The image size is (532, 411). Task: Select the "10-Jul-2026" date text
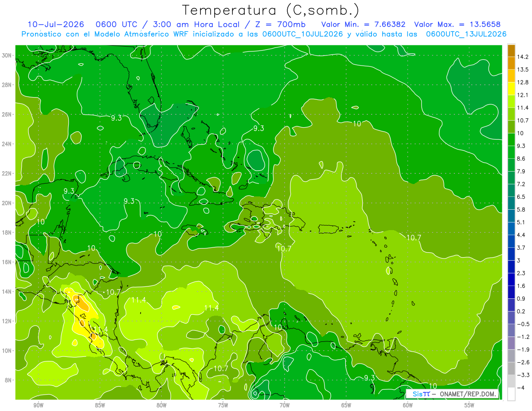click(x=55, y=24)
